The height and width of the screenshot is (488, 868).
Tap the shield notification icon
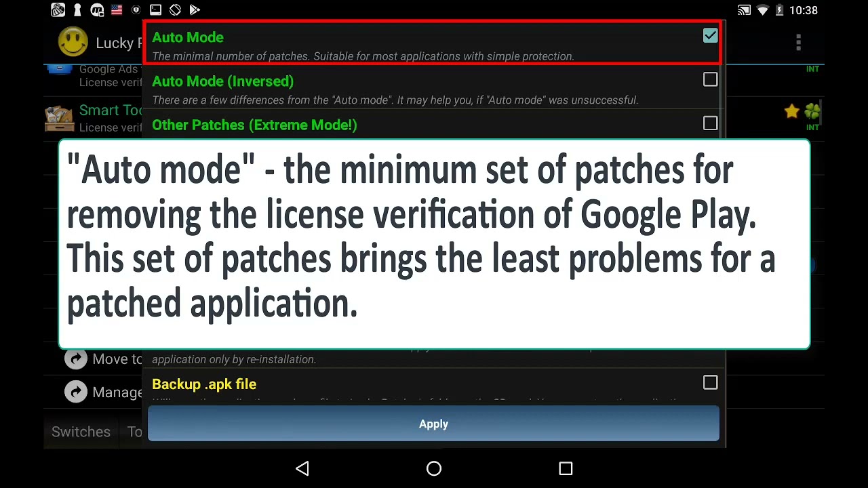(136, 10)
